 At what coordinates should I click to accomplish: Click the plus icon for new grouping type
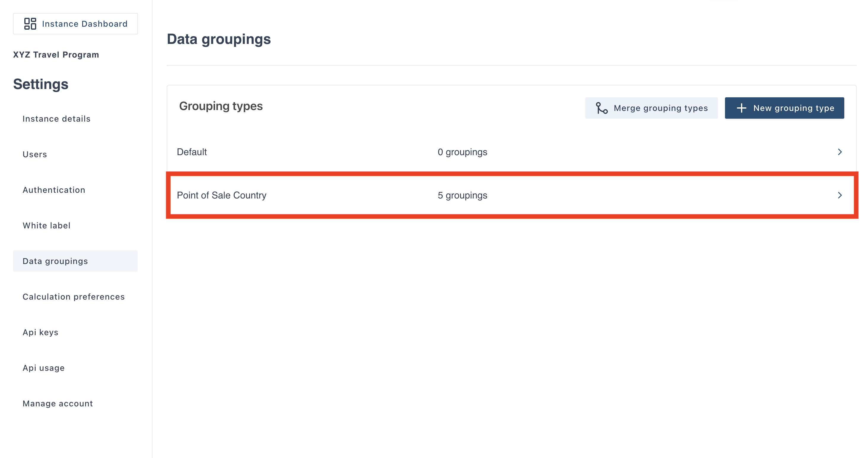click(741, 108)
